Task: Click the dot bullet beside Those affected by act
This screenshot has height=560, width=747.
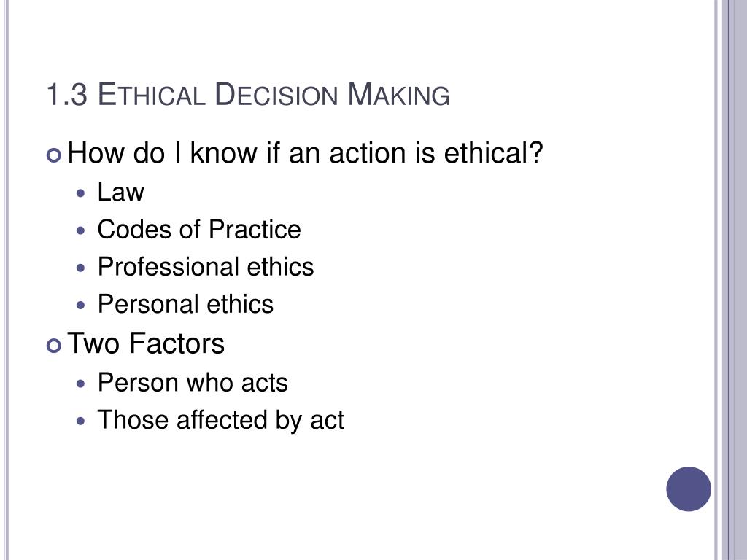Action: (x=81, y=421)
